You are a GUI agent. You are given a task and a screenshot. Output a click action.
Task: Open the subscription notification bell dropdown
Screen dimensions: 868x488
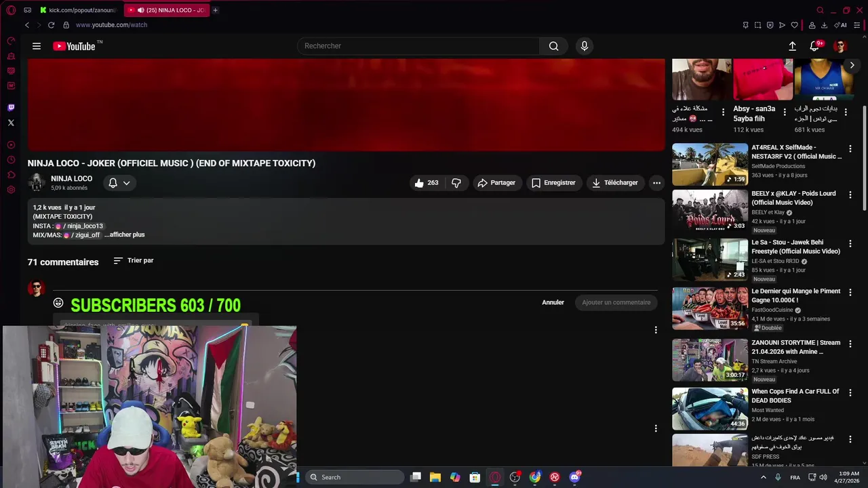[119, 183]
